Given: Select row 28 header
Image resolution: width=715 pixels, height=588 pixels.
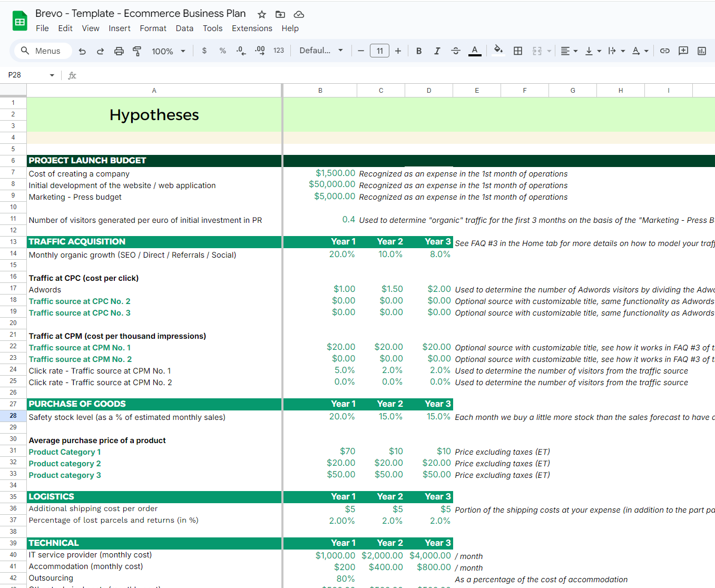Looking at the screenshot, I should pyautogui.click(x=13, y=416).
